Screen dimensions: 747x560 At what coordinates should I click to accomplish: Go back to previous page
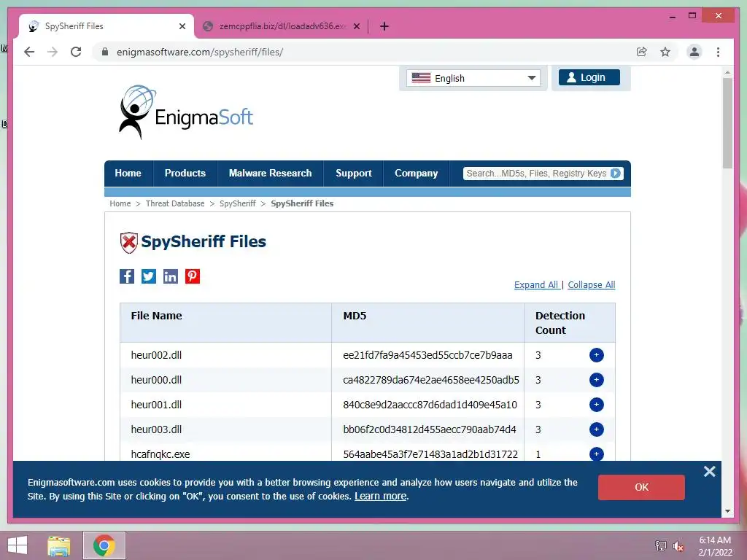pos(29,52)
